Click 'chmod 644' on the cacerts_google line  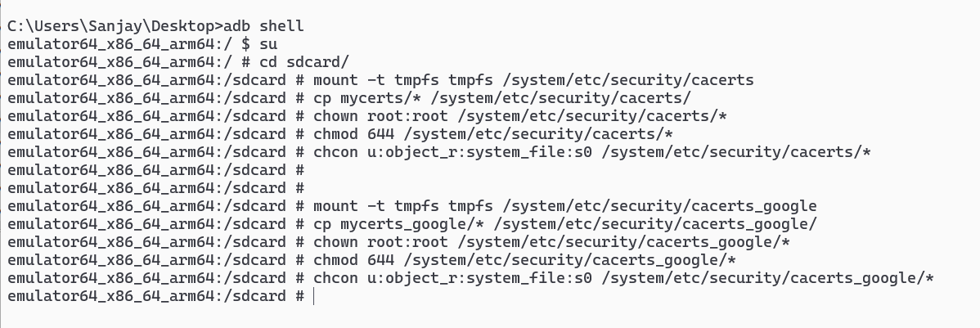(353, 260)
